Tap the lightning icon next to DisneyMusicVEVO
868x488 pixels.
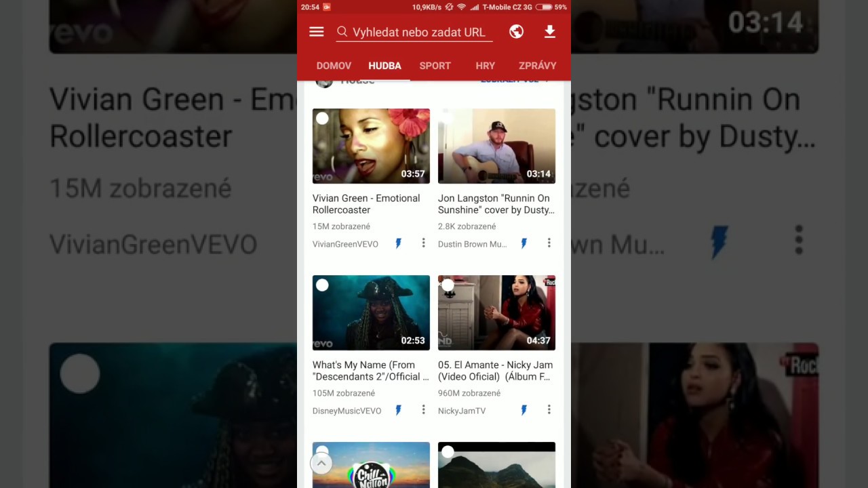coord(398,410)
